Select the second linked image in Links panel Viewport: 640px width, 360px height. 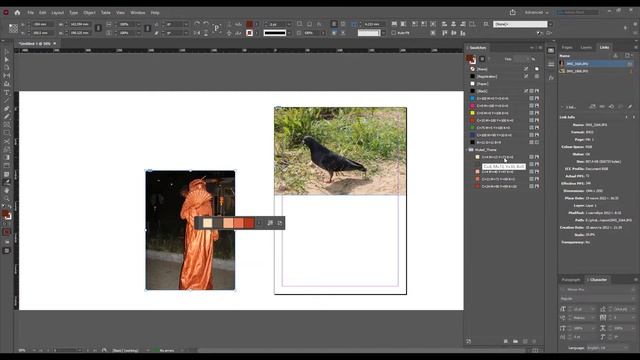(x=596, y=71)
